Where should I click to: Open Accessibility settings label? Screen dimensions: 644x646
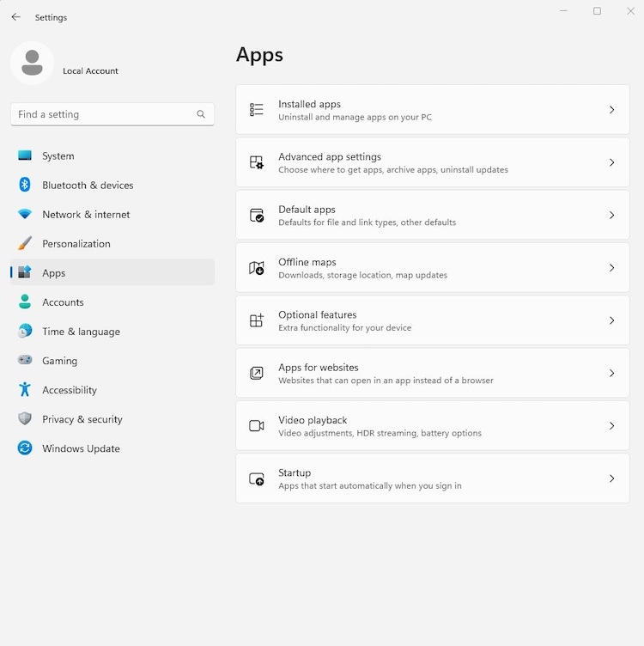point(70,390)
